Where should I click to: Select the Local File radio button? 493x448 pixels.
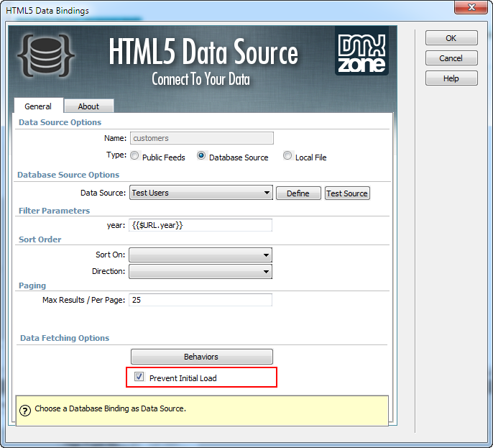point(287,155)
